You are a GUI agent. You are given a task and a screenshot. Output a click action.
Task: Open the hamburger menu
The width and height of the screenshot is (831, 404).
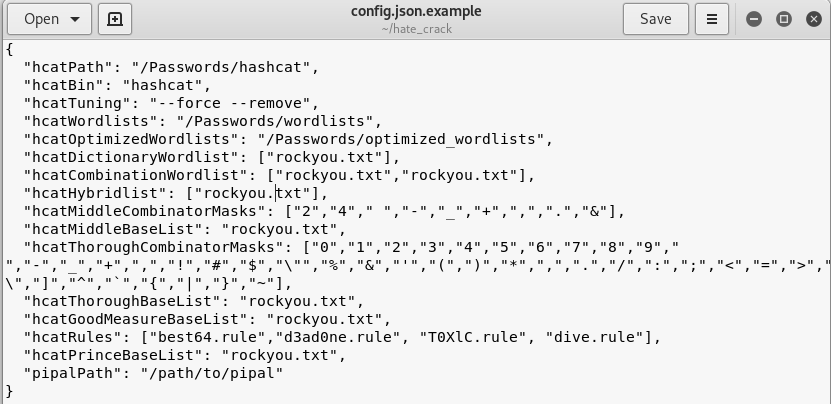point(712,19)
